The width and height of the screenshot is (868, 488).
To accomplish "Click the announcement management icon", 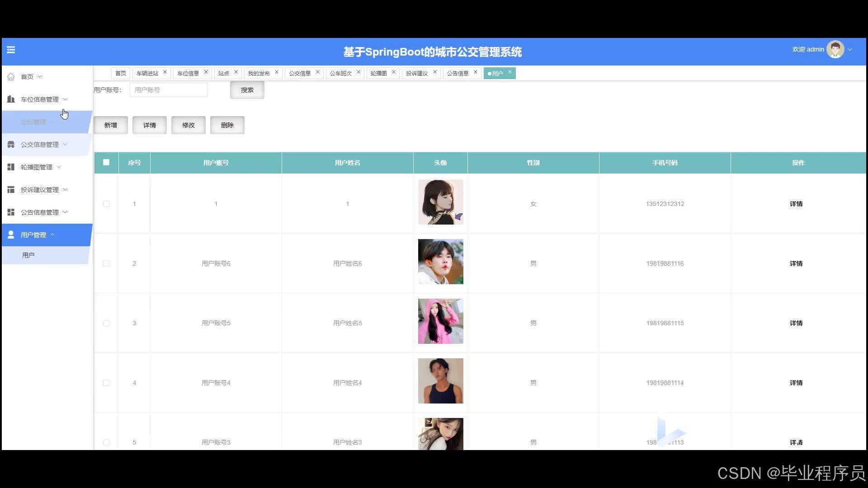I will coord(11,212).
